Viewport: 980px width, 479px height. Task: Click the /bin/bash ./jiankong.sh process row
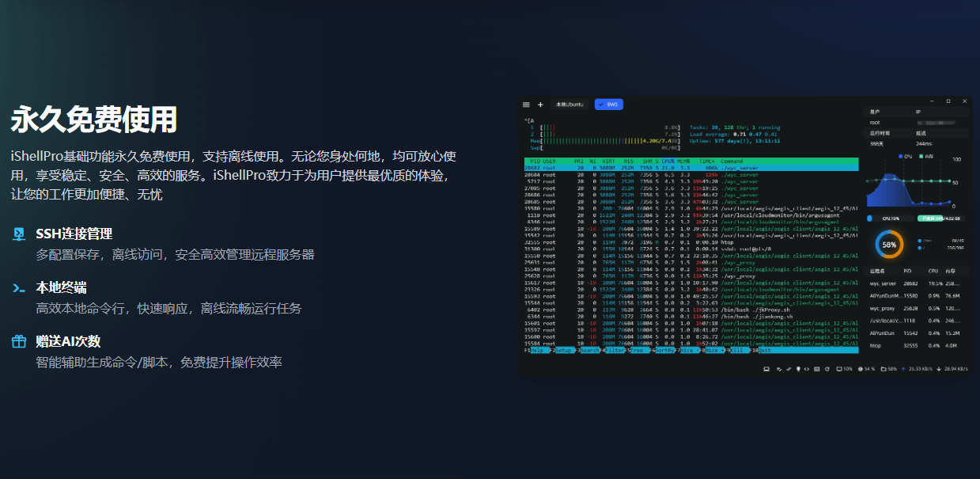tap(691, 316)
